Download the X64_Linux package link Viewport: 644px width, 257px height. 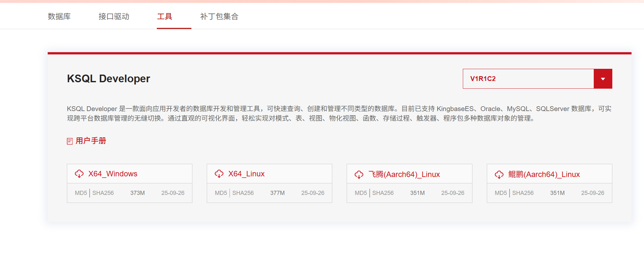pyautogui.click(x=246, y=174)
